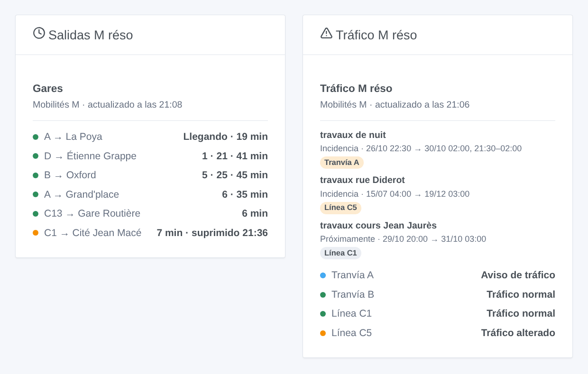This screenshot has width=588, height=374.
Task: Click the 'Tráfico alterado' status
Action: tap(518, 333)
